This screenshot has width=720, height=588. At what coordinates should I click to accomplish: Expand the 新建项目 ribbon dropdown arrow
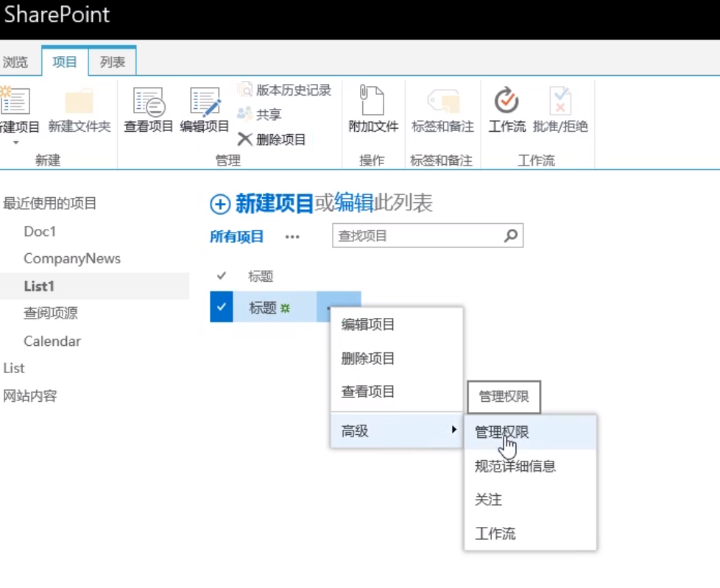tap(16, 143)
